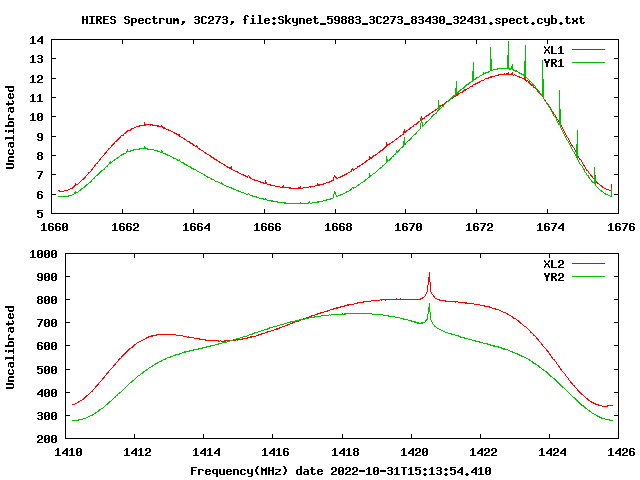Click the YR2 legend label
The width and height of the screenshot is (640, 480).
click(553, 277)
